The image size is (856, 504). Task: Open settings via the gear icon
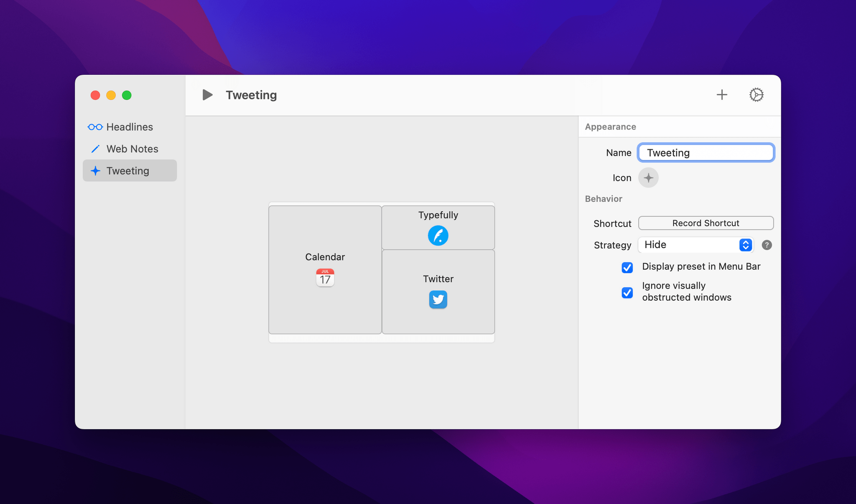756,95
